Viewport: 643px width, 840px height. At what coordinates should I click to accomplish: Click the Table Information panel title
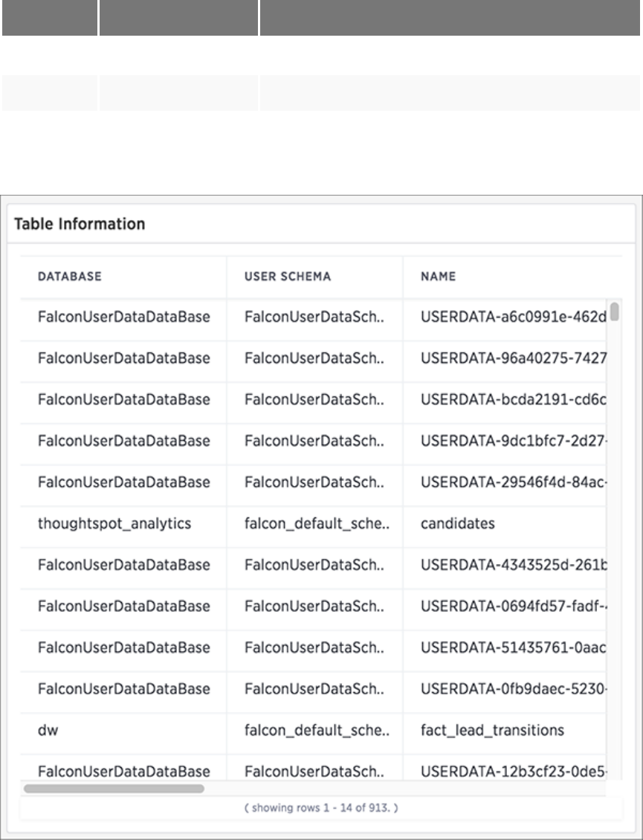point(80,224)
